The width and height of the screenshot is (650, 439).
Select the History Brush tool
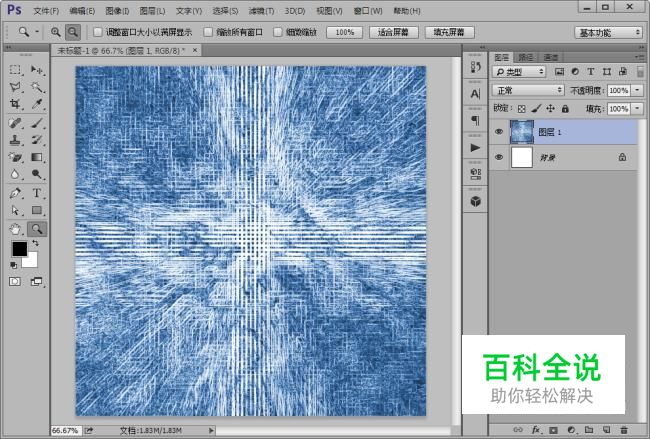37,140
